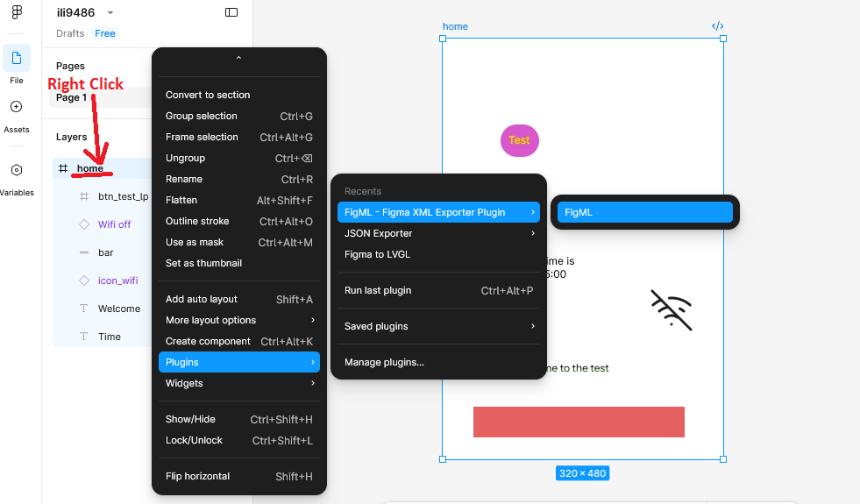Choose Convert to section

239,95
